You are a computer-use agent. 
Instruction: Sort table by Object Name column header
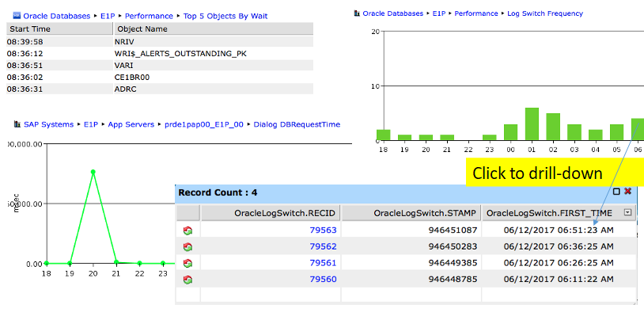pyautogui.click(x=213, y=29)
